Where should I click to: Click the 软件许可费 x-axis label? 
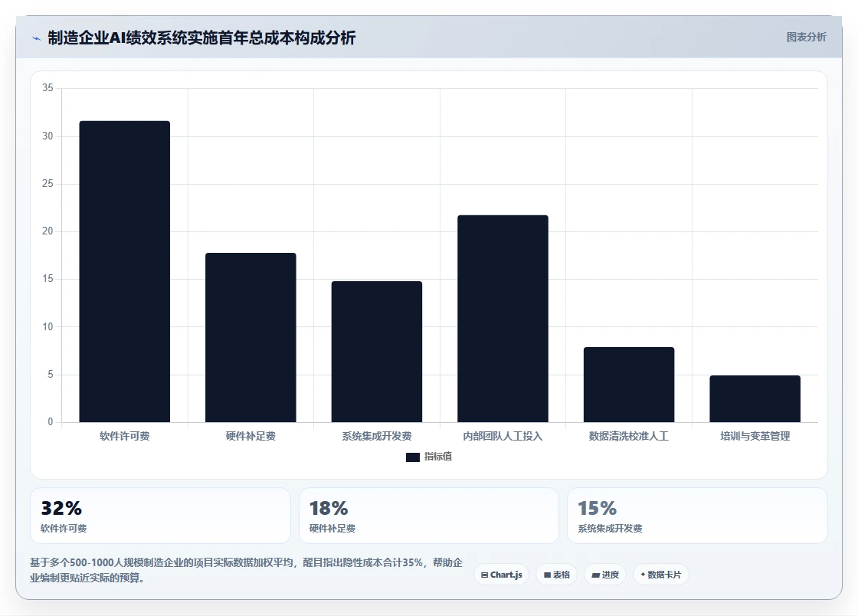point(125,436)
